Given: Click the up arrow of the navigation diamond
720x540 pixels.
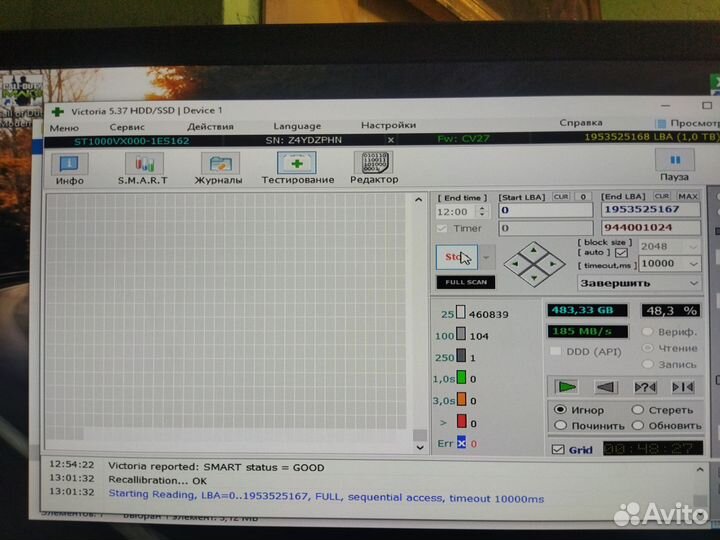Looking at the screenshot, I should point(534,250).
